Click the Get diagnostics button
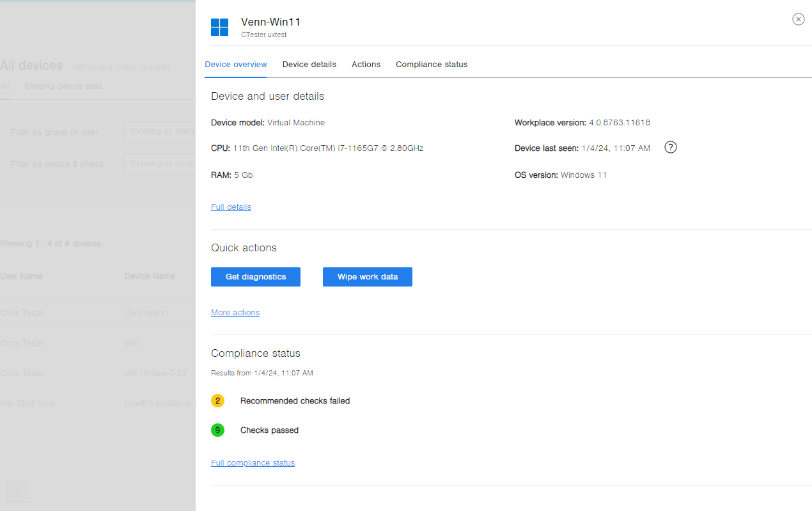The image size is (812, 511). click(x=256, y=277)
